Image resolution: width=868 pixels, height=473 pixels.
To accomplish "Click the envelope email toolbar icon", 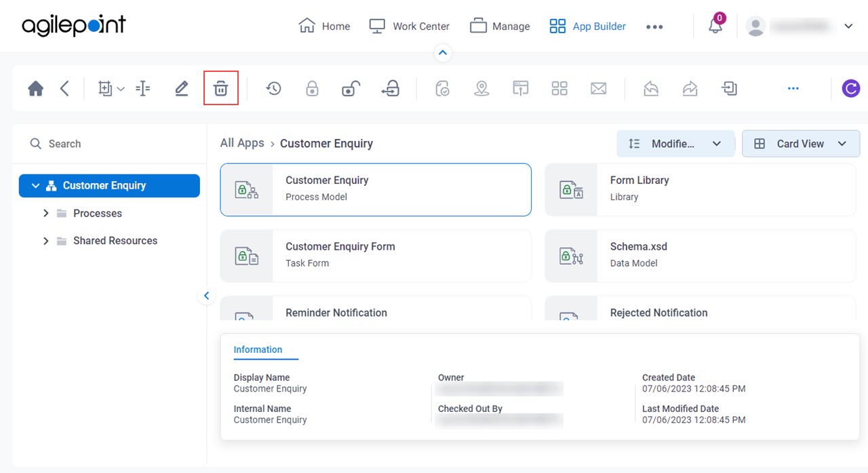I will click(x=598, y=88).
